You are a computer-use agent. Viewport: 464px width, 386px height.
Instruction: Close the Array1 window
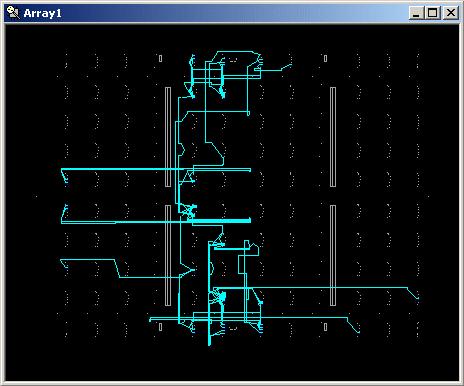[451, 13]
